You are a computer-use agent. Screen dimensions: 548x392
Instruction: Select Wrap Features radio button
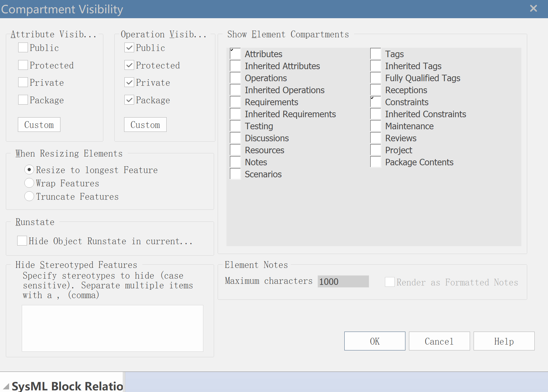(x=29, y=183)
